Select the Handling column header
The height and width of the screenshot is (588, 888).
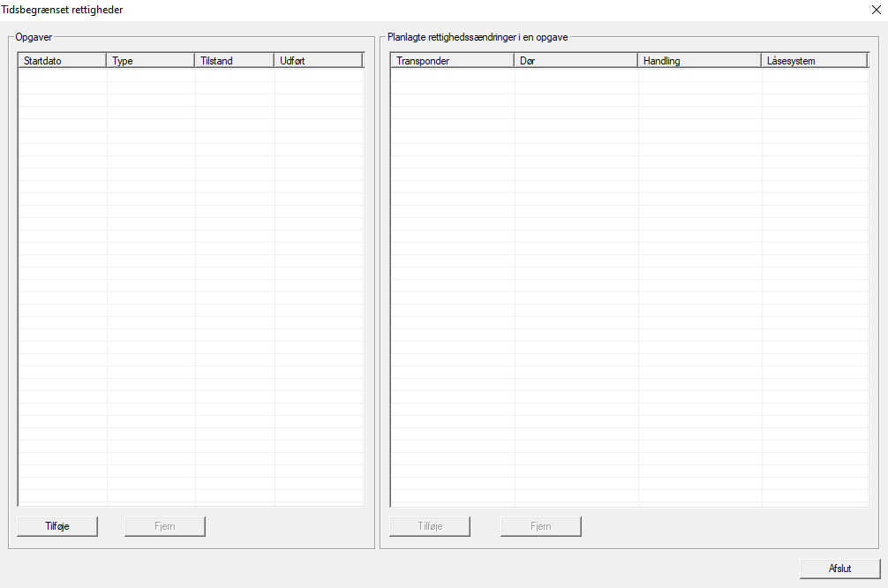699,61
